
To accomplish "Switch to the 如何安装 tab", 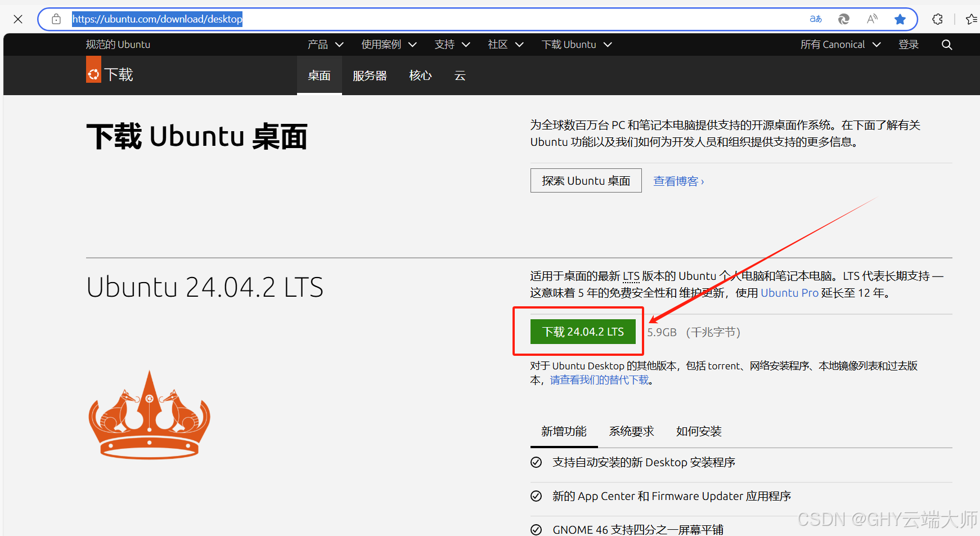I will tap(699, 431).
